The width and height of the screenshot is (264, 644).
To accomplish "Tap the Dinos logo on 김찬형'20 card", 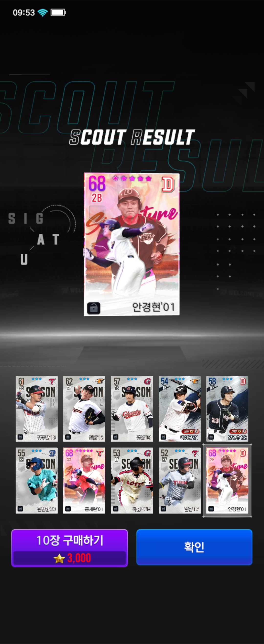I will [52, 453].
